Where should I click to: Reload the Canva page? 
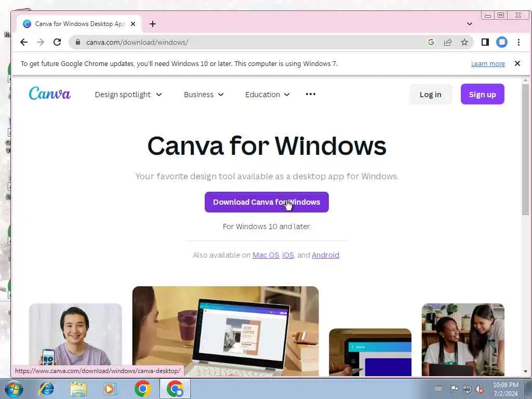coord(57,42)
